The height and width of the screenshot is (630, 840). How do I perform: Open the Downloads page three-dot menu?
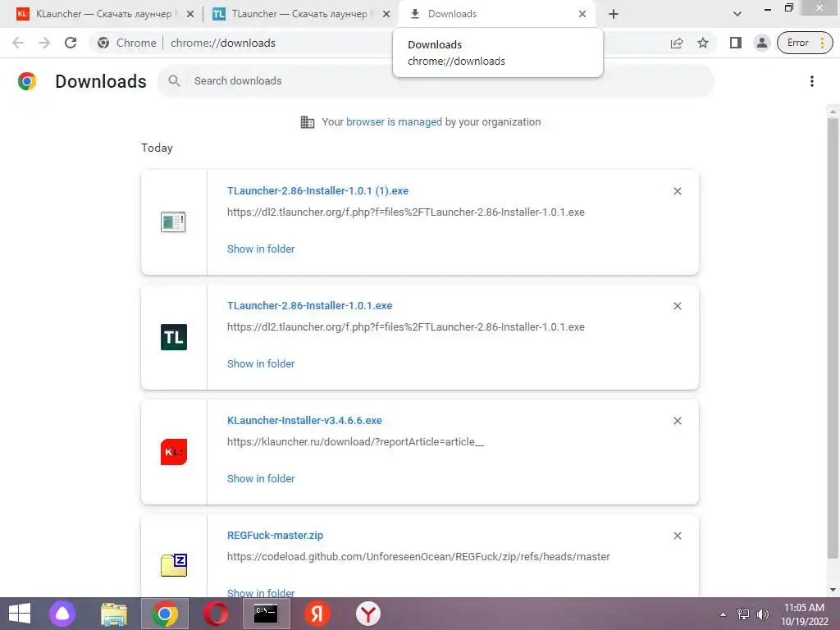pos(812,81)
